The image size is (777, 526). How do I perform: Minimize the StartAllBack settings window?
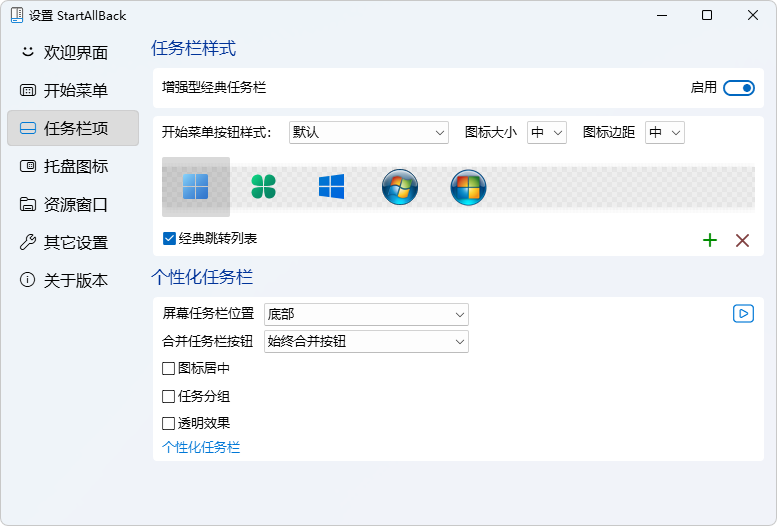[662, 15]
